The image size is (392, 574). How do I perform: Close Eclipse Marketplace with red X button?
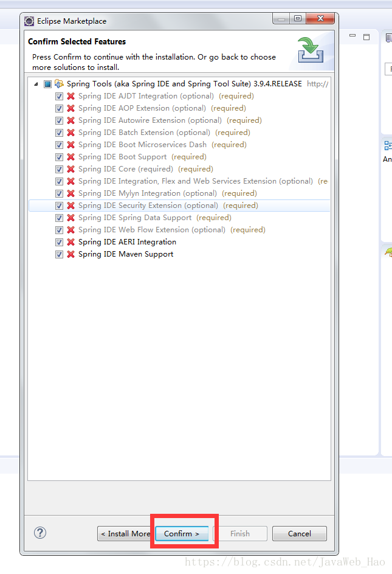320,18
